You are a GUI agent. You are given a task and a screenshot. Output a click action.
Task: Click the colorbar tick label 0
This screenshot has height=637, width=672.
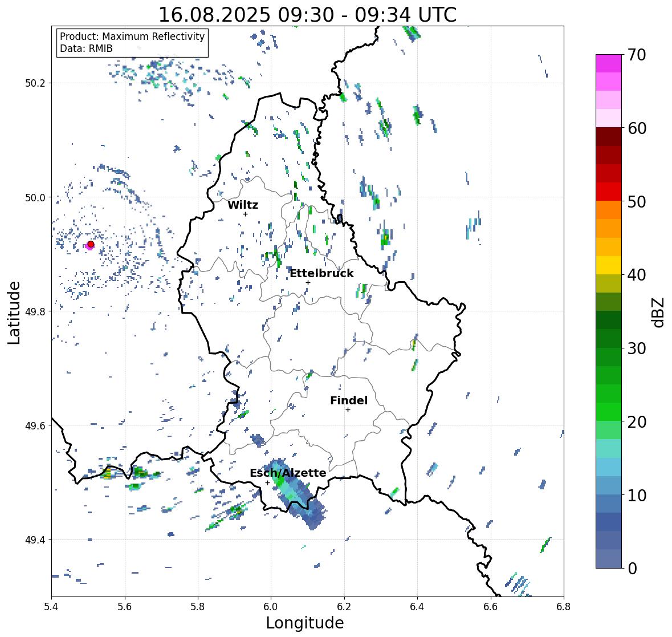click(x=632, y=569)
